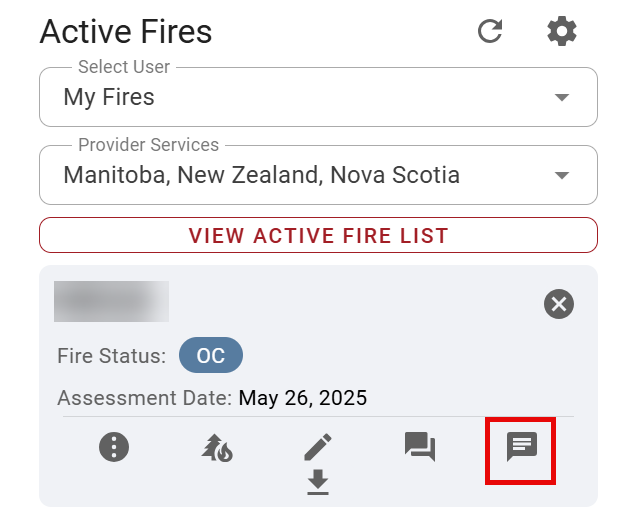Click the May 26, 2025 assessment date
This screenshot has width=634, height=528.
(303, 398)
